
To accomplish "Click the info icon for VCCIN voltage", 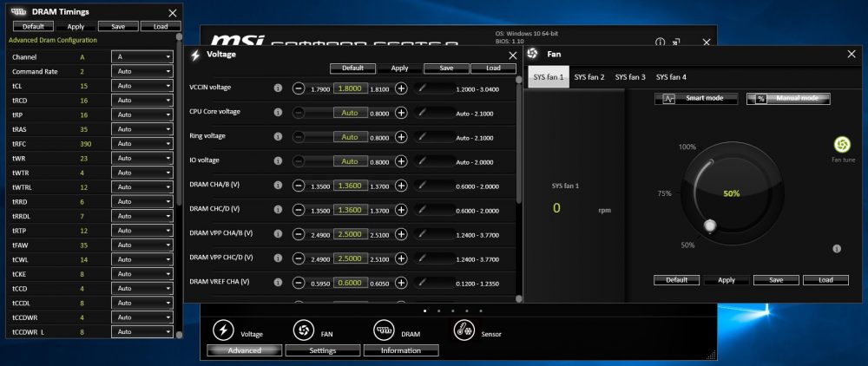I will [279, 88].
